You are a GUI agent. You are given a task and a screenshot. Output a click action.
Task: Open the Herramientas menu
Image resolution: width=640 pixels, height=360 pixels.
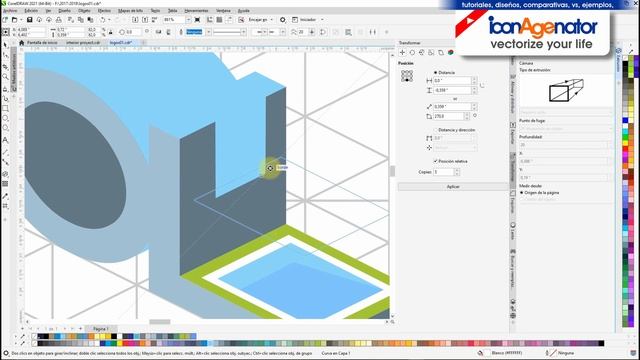pos(196,11)
